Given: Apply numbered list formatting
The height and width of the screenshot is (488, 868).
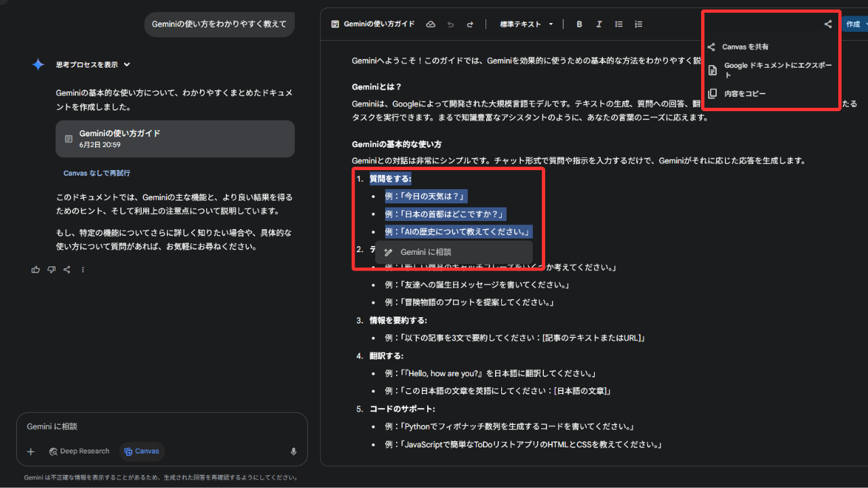Looking at the screenshot, I should (638, 24).
